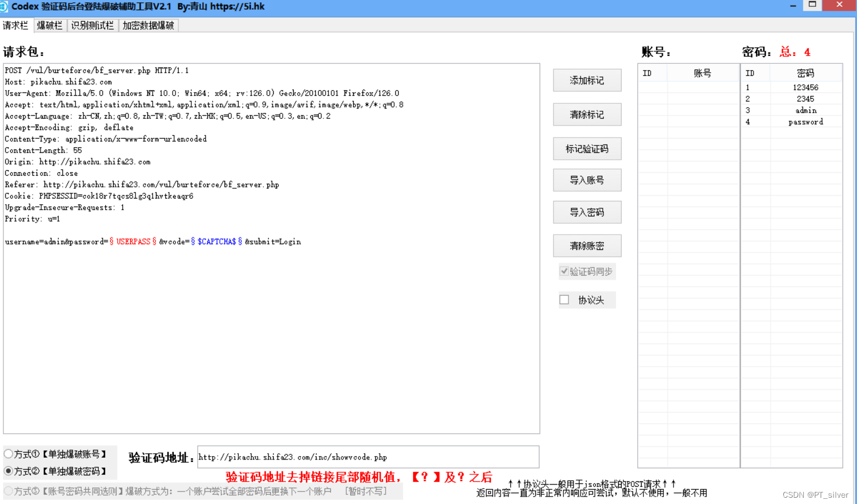The height and width of the screenshot is (504, 857).
Task: Click the 清除标记 button
Action: (587, 115)
